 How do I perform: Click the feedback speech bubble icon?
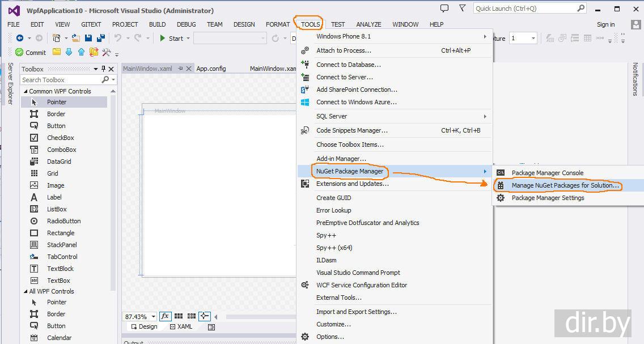(444, 9)
